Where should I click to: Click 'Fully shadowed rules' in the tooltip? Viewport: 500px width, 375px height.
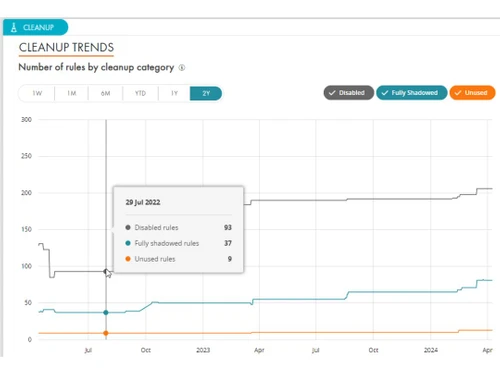[x=167, y=243]
